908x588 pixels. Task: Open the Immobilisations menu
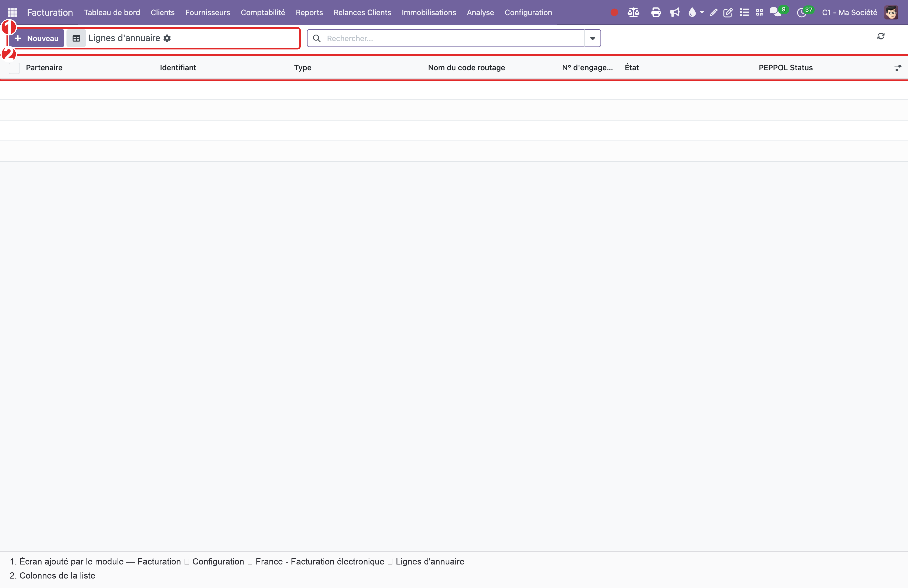click(x=429, y=13)
